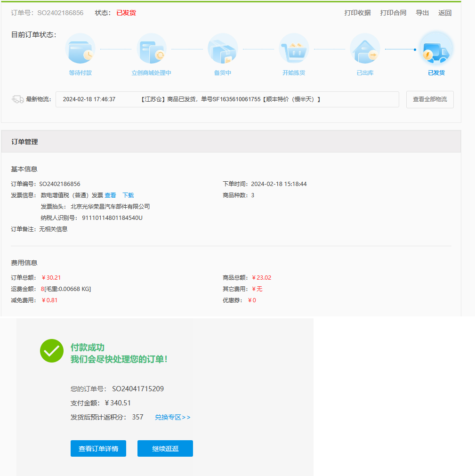Click the 导出 export link
Image resolution: width=475 pixels, height=476 pixels.
point(422,13)
